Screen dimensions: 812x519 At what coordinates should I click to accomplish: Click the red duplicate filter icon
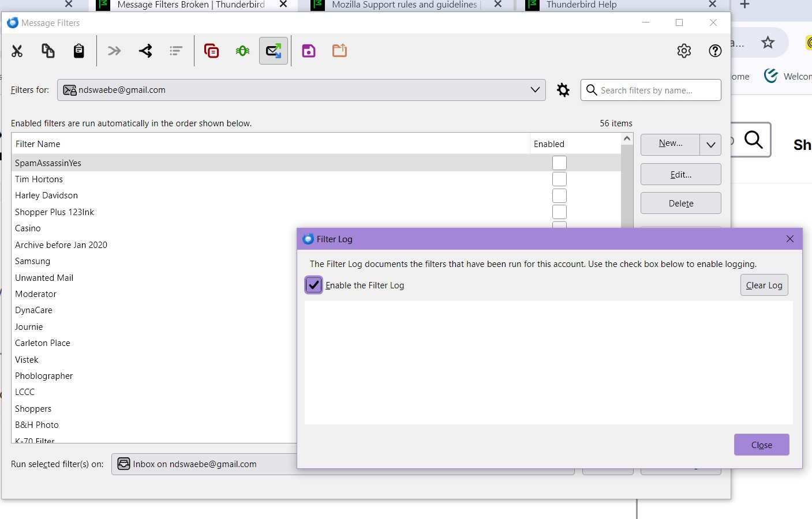tap(212, 51)
